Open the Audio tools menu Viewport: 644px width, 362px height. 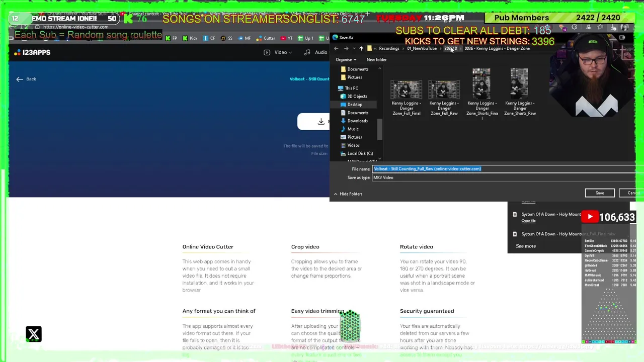[317, 52]
